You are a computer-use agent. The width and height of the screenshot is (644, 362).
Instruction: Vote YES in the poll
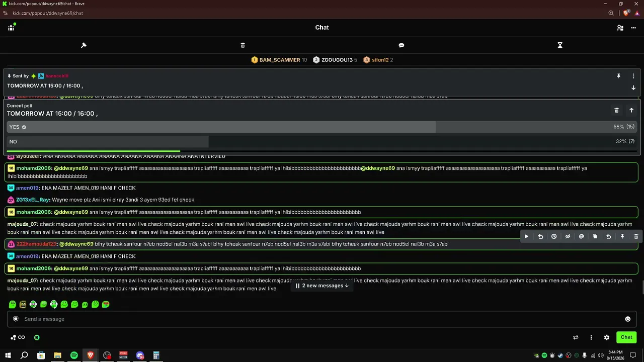click(322, 127)
